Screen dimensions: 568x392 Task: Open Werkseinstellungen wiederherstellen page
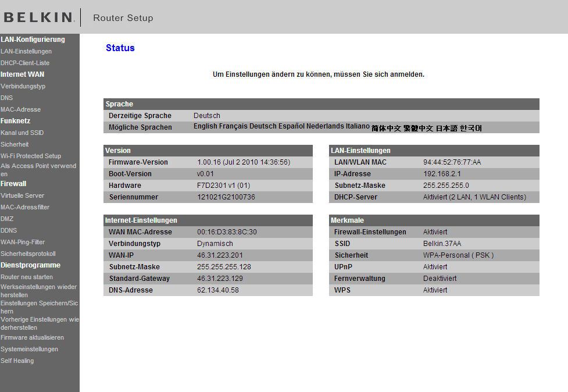point(39,291)
